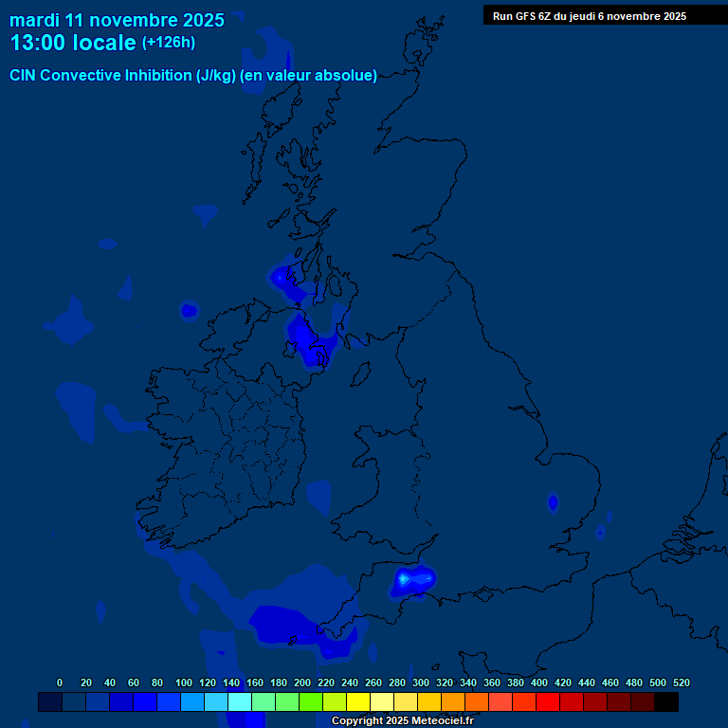Open the Copyright 2025 Meteociel.fr link
The image size is (728, 728).
pyautogui.click(x=402, y=720)
